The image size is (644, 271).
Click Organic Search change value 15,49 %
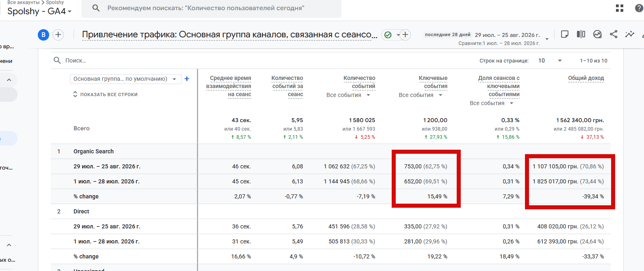point(437,196)
